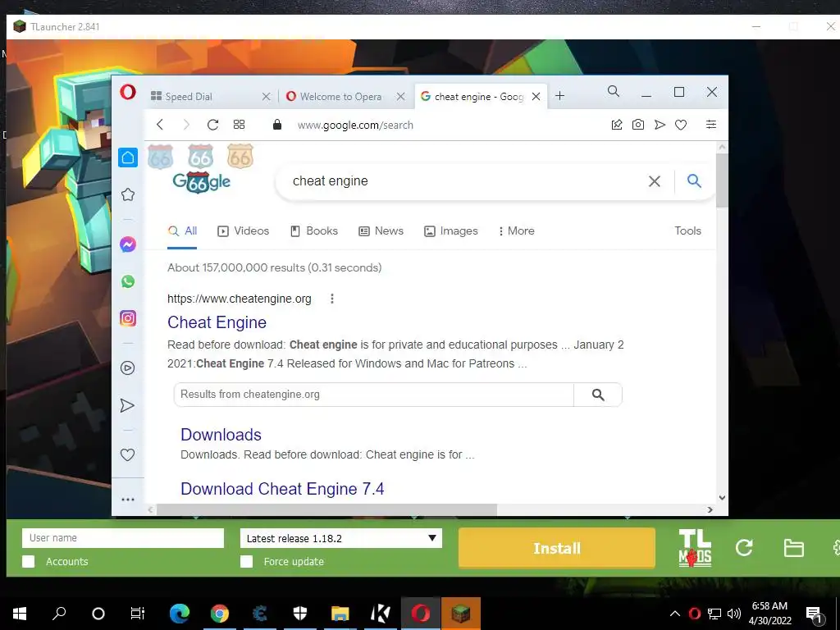Open TL Mods in TLauncher

coord(695,548)
